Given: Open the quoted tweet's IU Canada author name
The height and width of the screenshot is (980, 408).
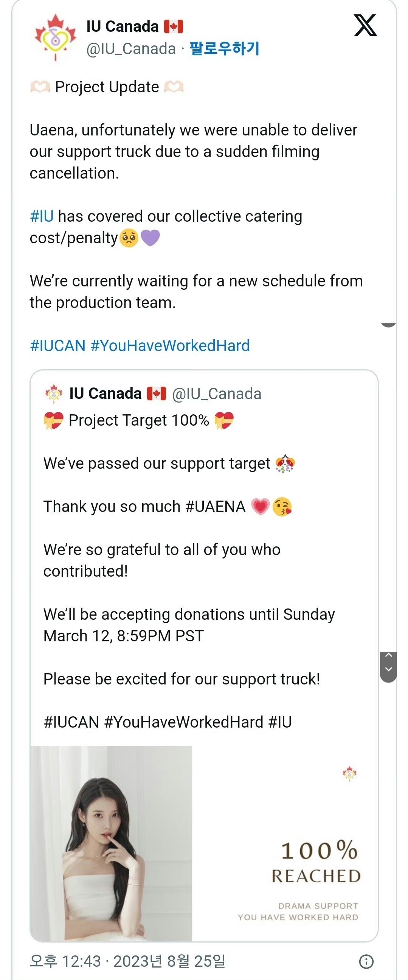Looking at the screenshot, I should (105, 394).
